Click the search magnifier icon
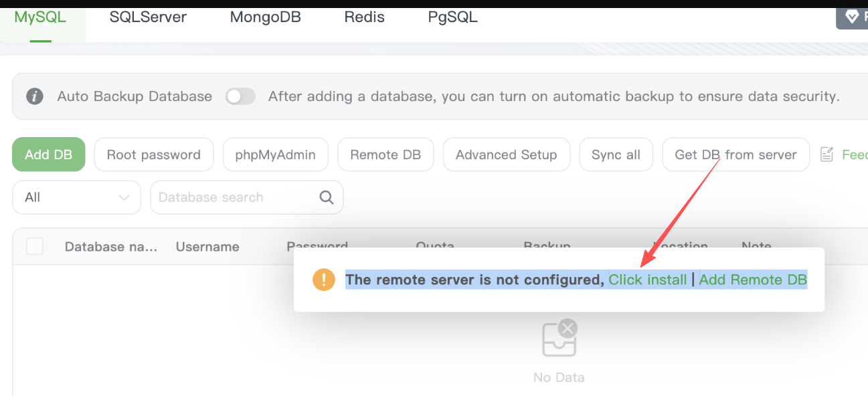This screenshot has height=396, width=868. (327, 197)
